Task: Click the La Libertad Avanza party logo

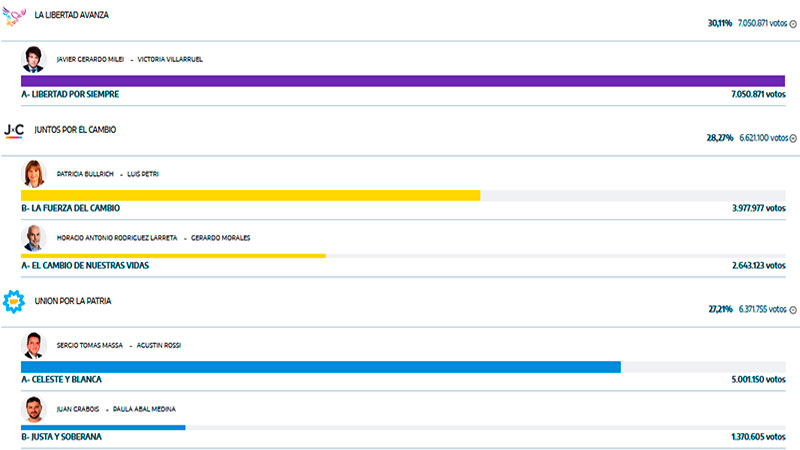Action: coord(14,16)
